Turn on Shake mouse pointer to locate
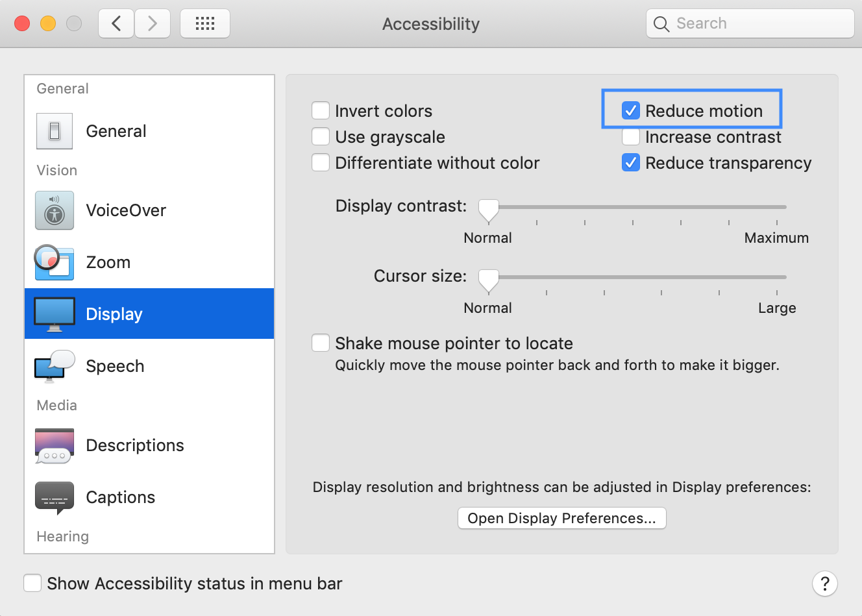This screenshot has width=862, height=616. coord(321,343)
